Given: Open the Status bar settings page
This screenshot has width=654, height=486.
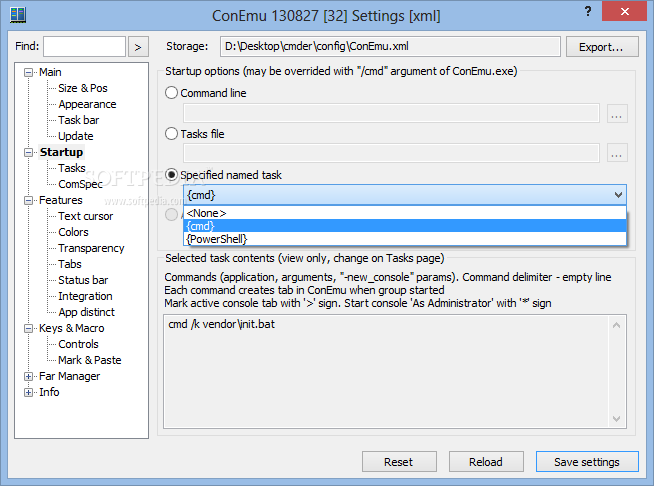Looking at the screenshot, I should click(83, 280).
